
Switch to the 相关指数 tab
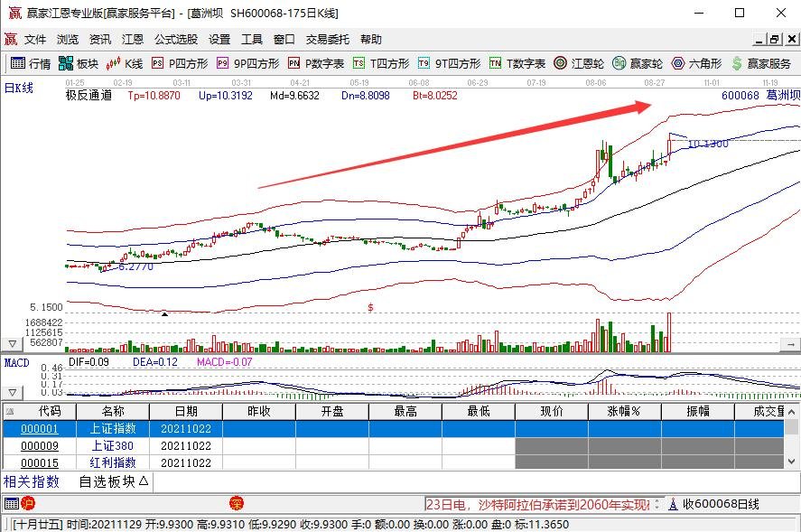32,481
